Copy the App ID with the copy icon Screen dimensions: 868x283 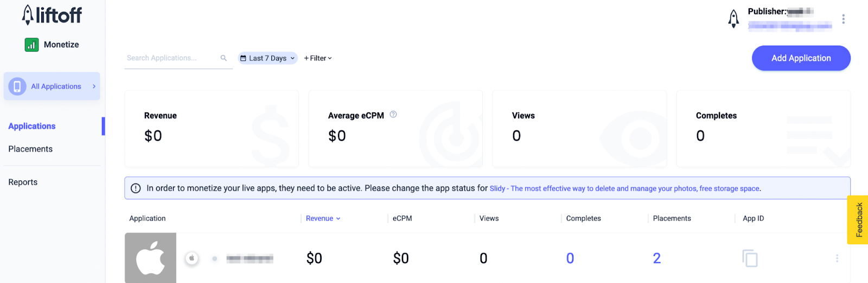(x=750, y=258)
